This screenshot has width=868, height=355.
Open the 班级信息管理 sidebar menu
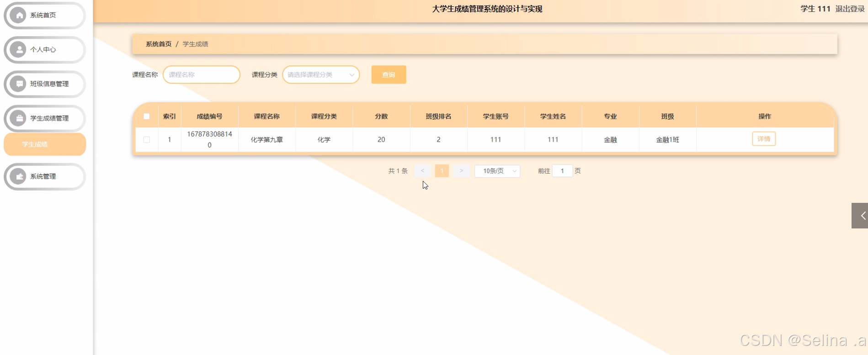click(x=45, y=84)
